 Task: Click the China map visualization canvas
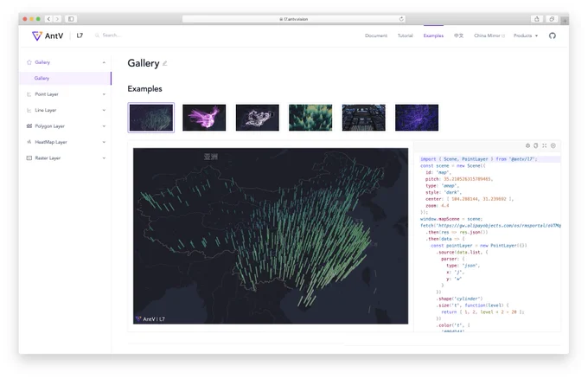pyautogui.click(x=271, y=235)
